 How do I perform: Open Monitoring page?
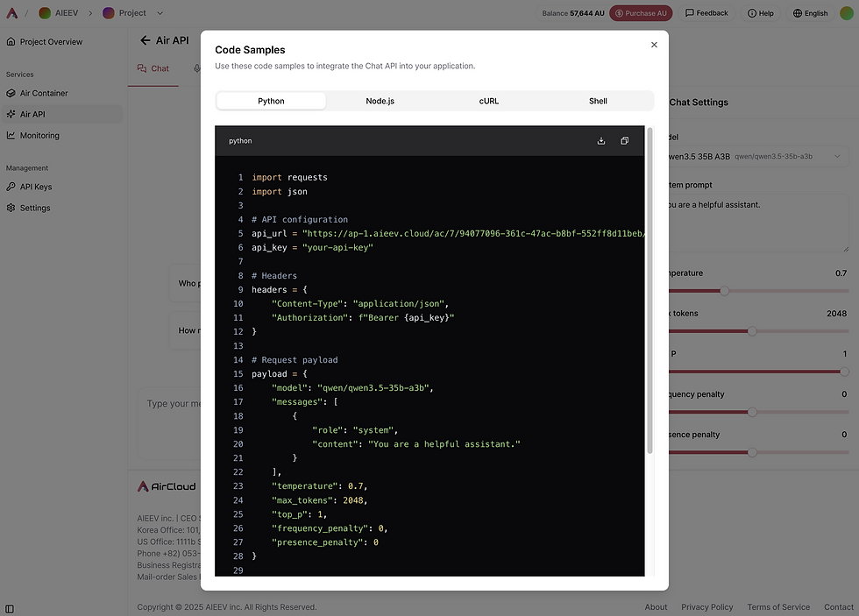click(x=61, y=135)
